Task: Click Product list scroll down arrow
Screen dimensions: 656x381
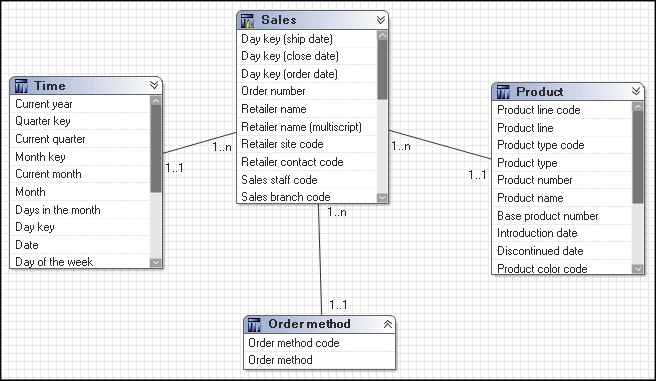Action: coord(638,269)
